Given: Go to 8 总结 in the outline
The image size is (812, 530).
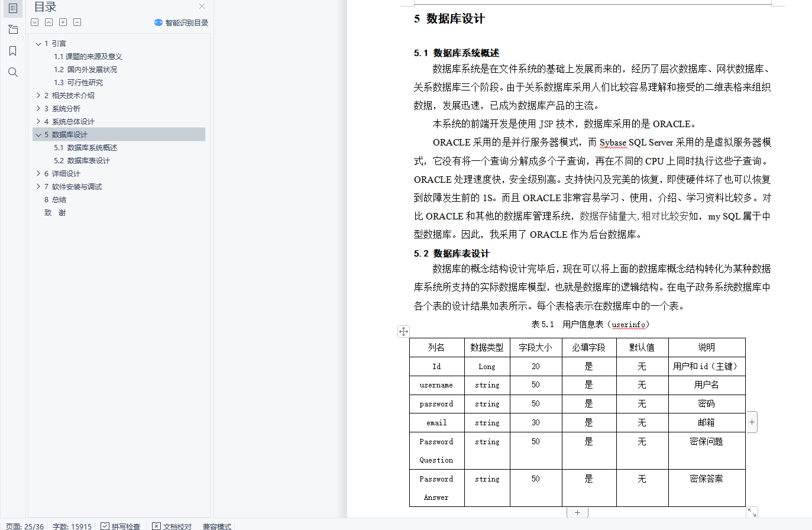Looking at the screenshot, I should pos(56,200).
